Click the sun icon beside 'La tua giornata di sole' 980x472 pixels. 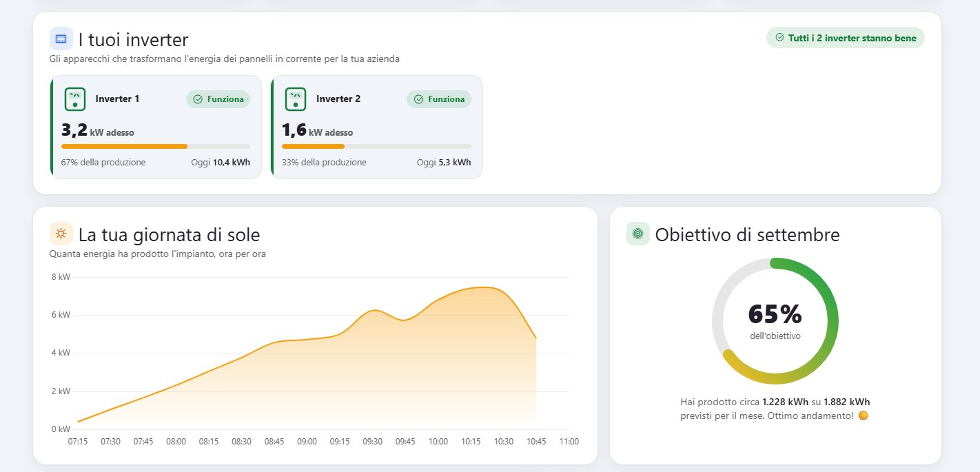(x=61, y=234)
